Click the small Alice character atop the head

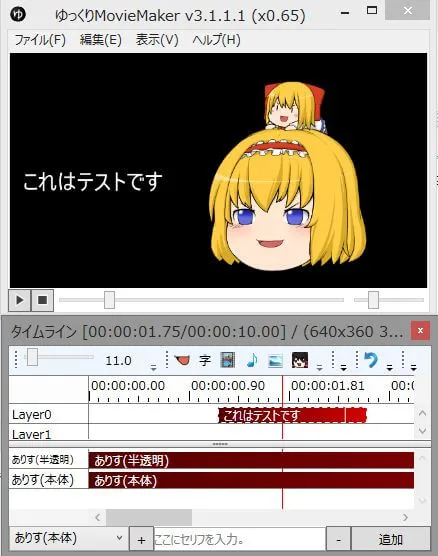pyautogui.click(x=295, y=106)
